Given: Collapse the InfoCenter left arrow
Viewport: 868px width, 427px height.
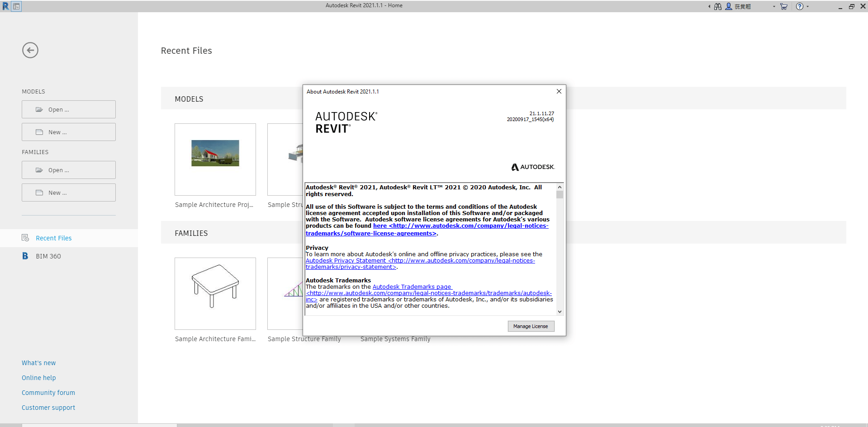Looking at the screenshot, I should [709, 6].
